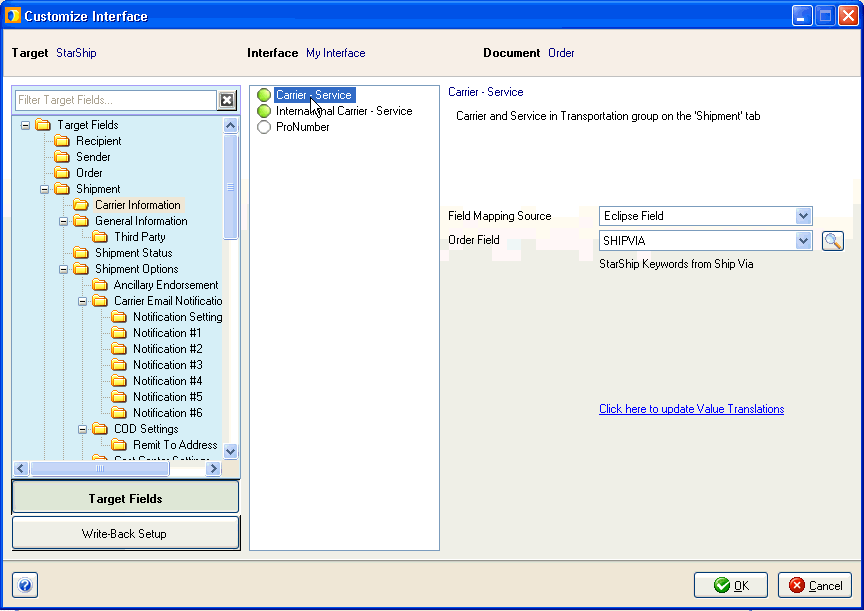Click the green status circle for Carrier - Service
The image size is (864, 611).
click(264, 95)
